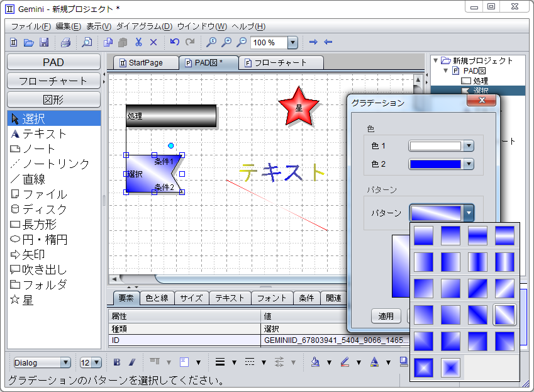
Task: Click the dashed line style icon
Action: pyautogui.click(x=250, y=362)
